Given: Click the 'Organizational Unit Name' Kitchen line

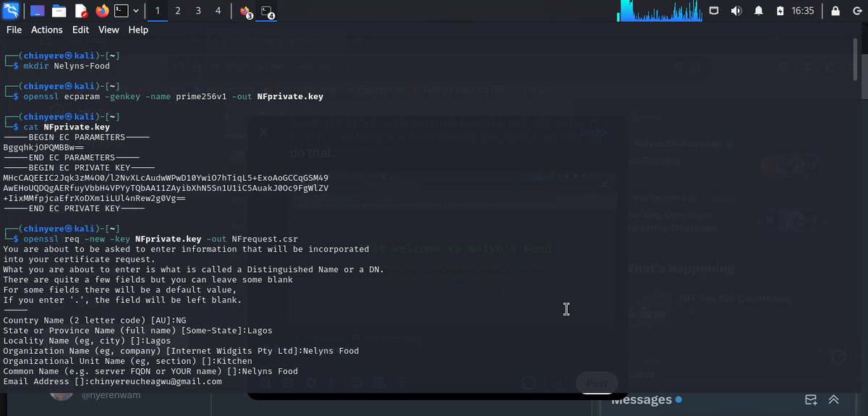Looking at the screenshot, I should pyautogui.click(x=127, y=361).
